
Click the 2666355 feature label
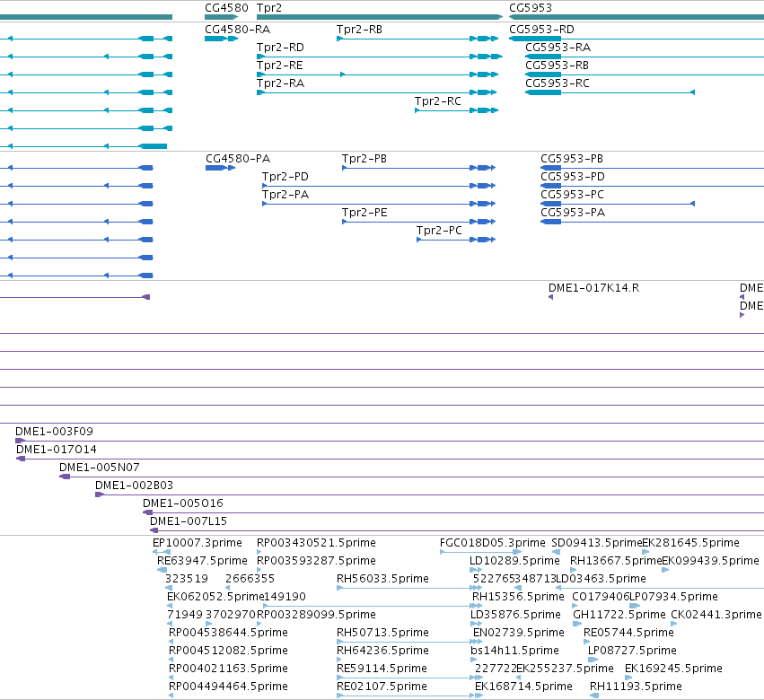(x=250, y=579)
